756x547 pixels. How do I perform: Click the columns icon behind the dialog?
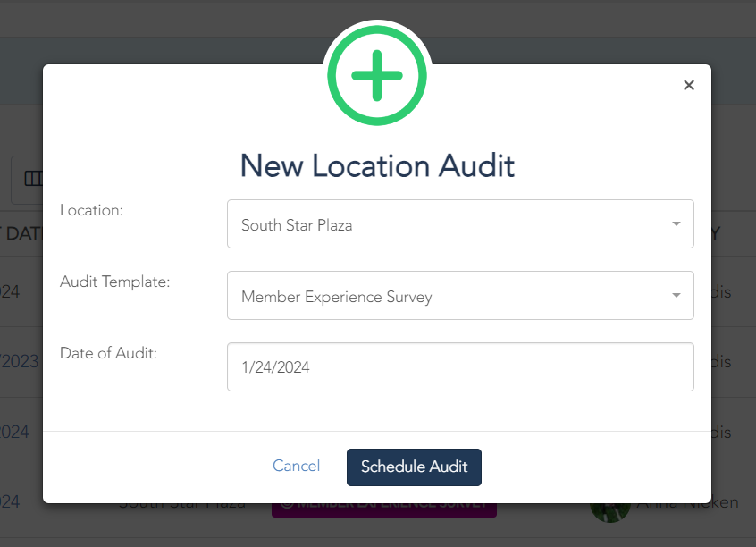[33, 179]
